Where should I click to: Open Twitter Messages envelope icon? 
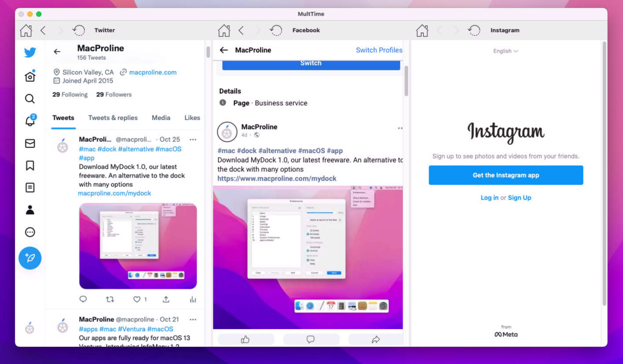[30, 143]
